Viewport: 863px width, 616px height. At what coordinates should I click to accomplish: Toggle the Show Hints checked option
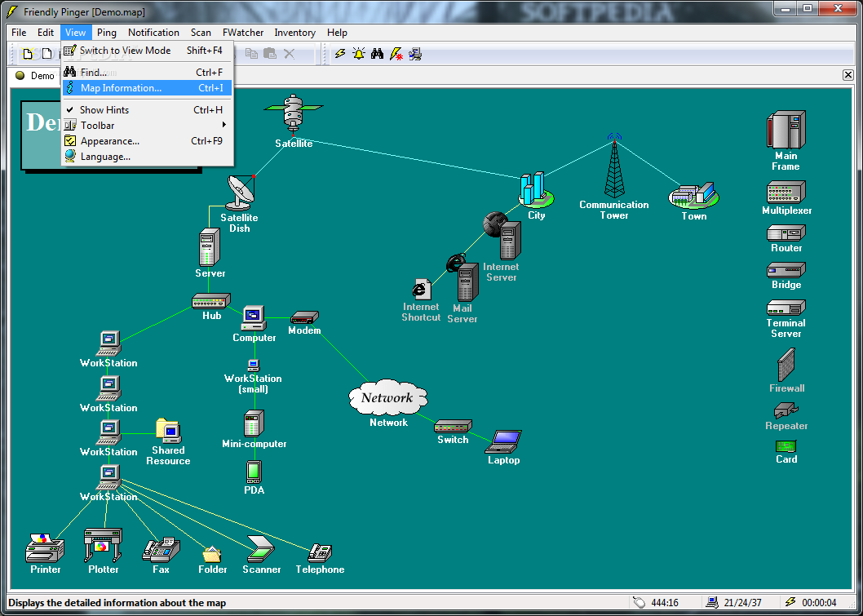[147, 109]
